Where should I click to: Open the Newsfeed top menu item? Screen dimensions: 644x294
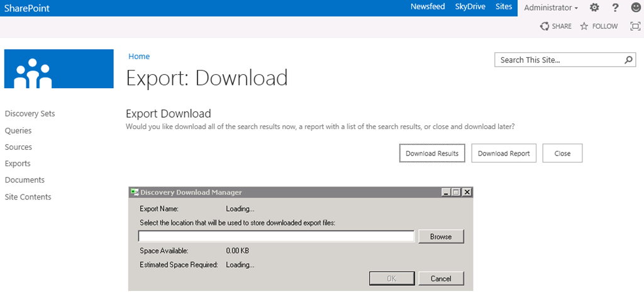point(428,7)
